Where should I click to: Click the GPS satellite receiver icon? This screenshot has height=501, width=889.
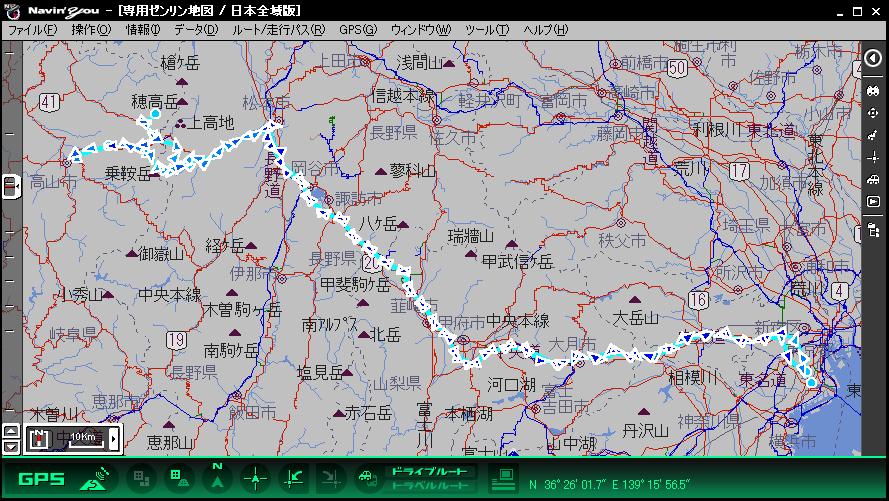(95, 478)
